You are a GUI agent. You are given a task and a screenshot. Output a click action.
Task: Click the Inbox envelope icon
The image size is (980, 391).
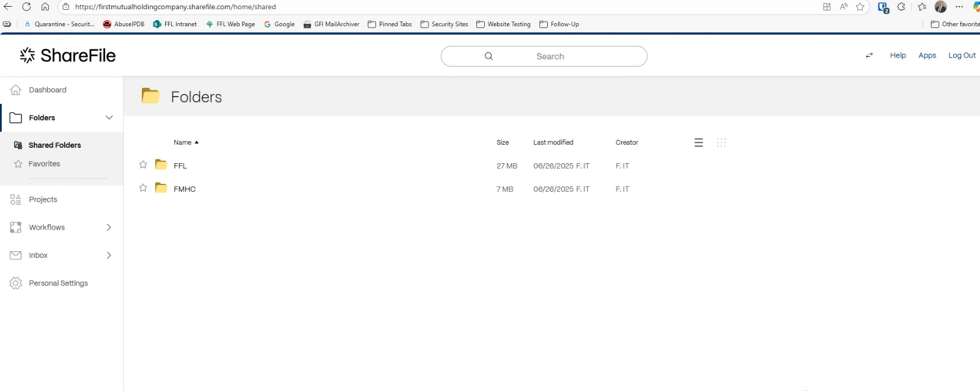coord(16,255)
